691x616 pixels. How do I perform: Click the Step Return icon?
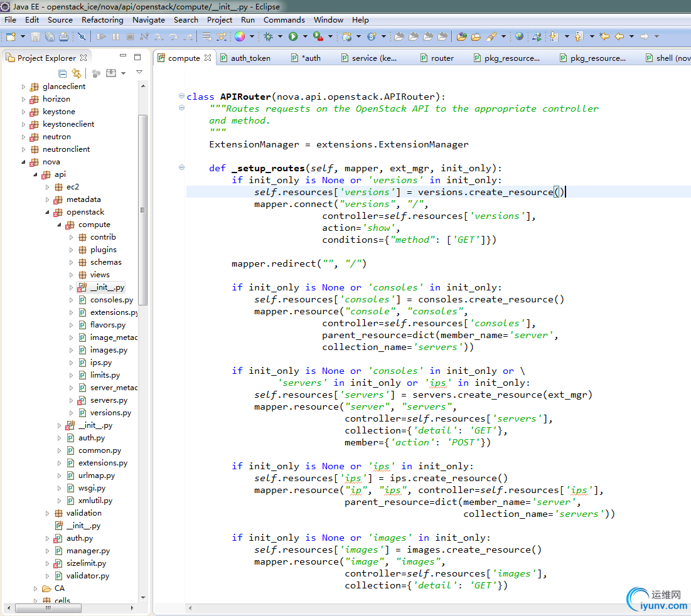tap(188, 36)
